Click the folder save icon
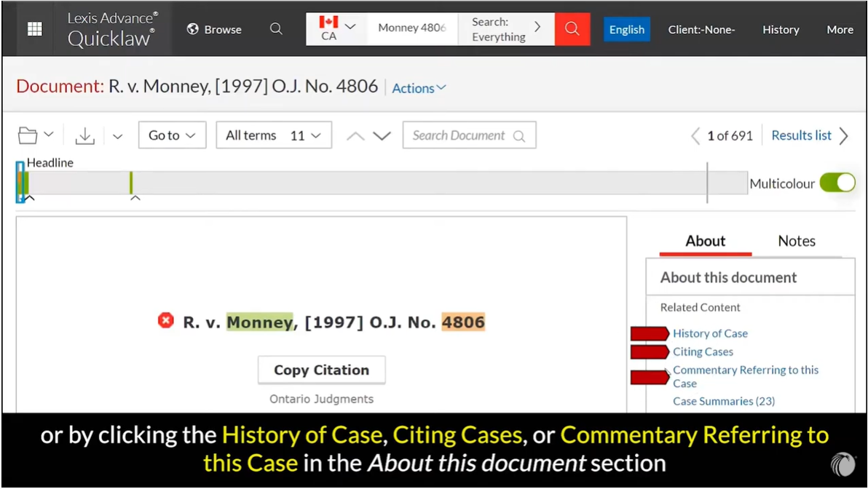Viewport: 868px width, 489px height. coord(28,135)
